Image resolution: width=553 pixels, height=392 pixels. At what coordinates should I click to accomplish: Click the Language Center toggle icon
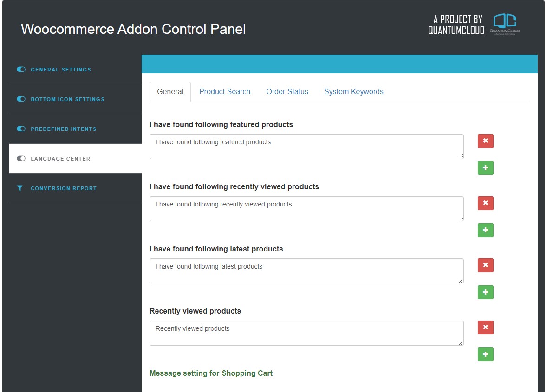(x=21, y=158)
